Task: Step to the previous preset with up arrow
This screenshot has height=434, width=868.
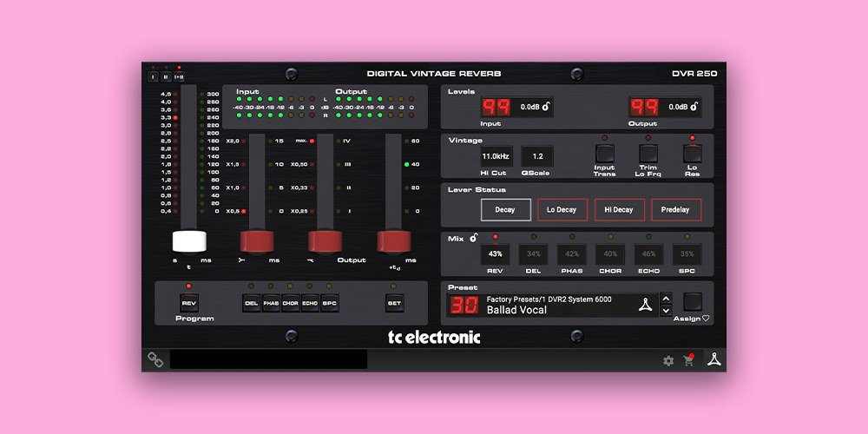Action: pos(666,299)
